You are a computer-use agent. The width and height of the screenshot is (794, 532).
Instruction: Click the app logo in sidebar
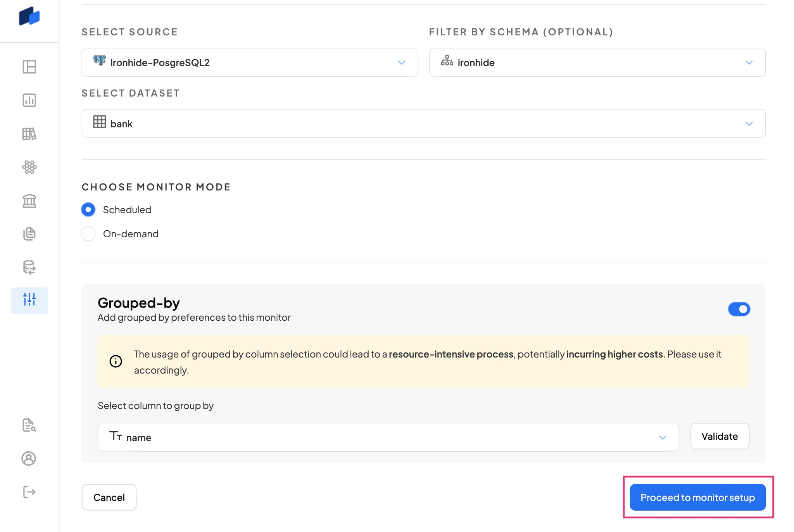[29, 16]
